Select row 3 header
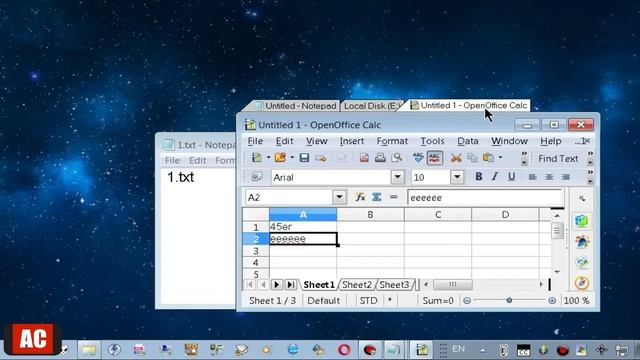640x360 pixels. pos(256,251)
